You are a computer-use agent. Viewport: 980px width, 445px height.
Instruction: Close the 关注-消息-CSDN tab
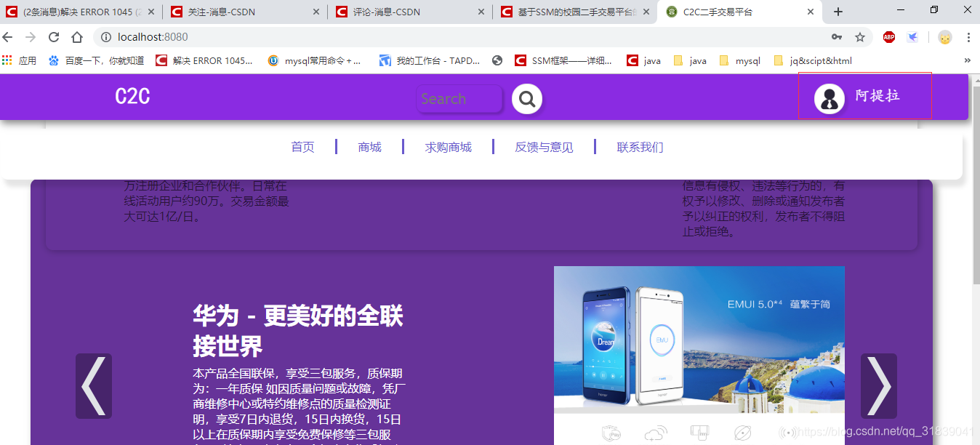pos(316,12)
